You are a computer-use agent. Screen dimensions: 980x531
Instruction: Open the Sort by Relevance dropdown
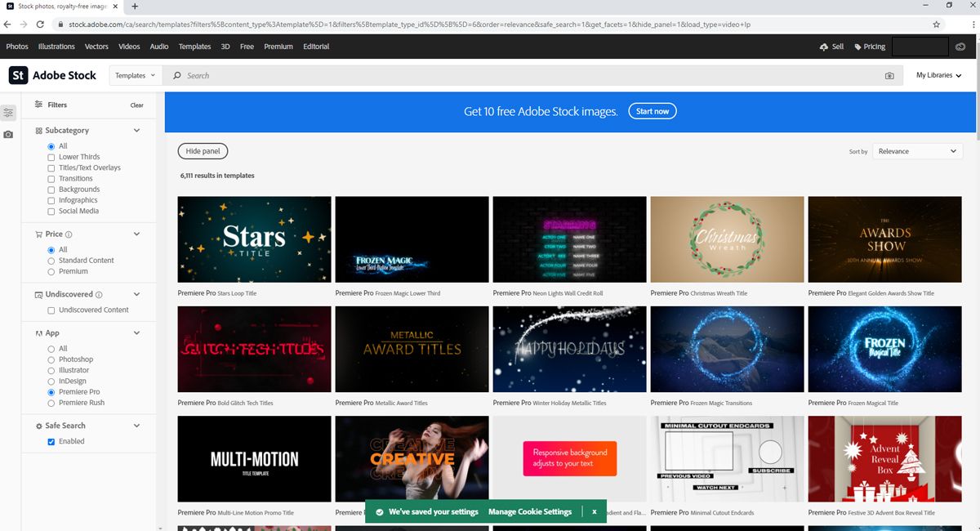(917, 151)
